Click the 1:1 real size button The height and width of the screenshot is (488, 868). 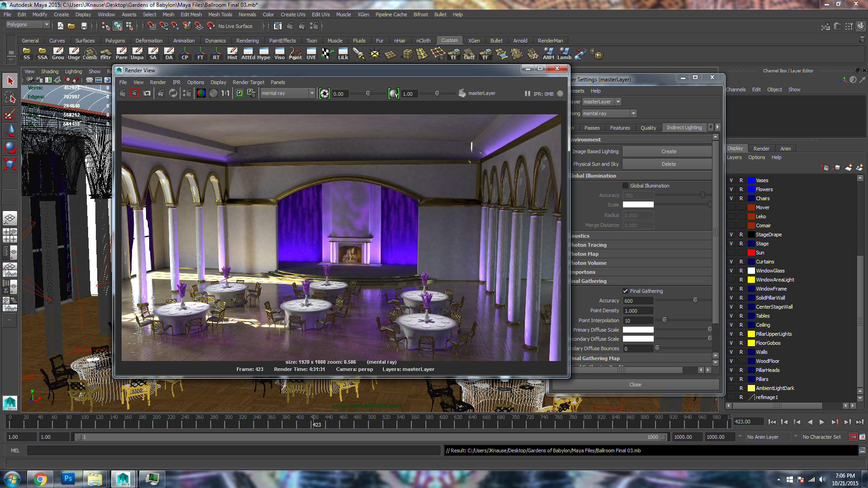[x=225, y=93]
